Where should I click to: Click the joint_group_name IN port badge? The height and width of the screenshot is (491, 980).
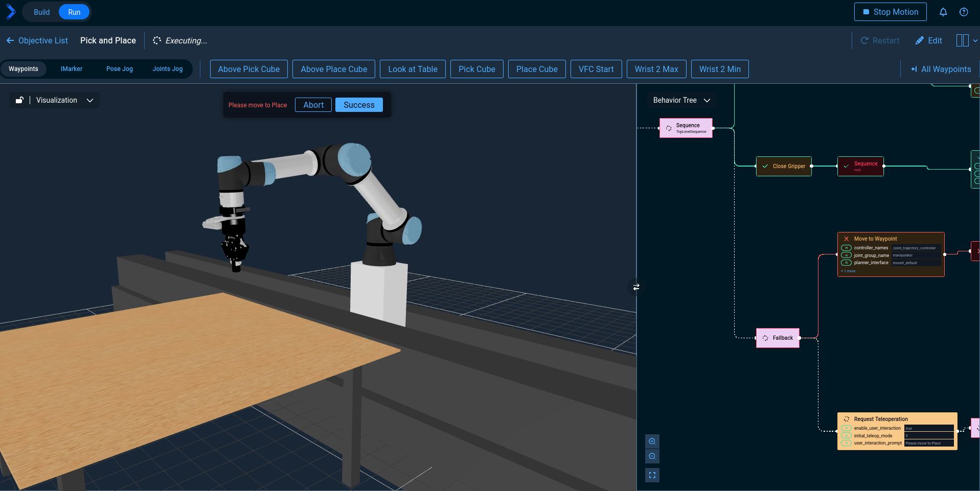[846, 255]
